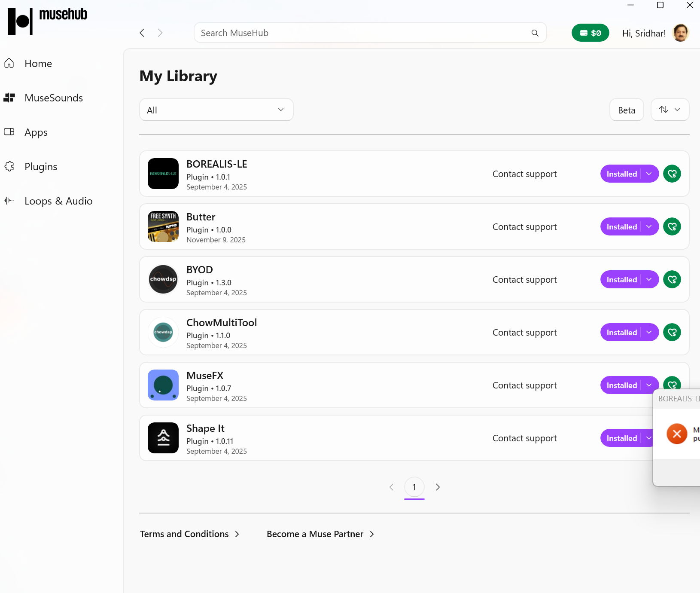This screenshot has width=700, height=593.
Task: Expand the All category filter dropdown
Action: tap(216, 110)
